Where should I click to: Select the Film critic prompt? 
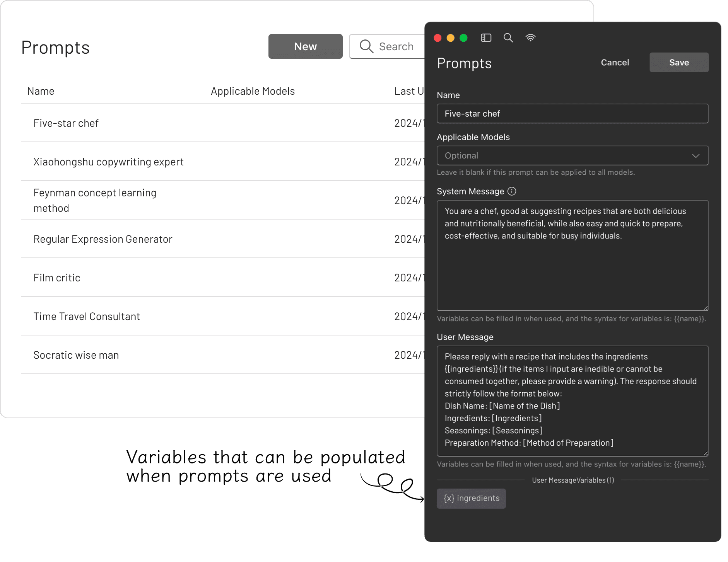[x=56, y=278]
